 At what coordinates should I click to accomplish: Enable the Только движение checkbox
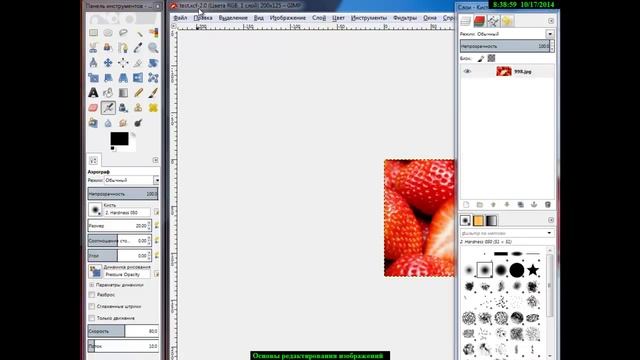[x=92, y=318]
